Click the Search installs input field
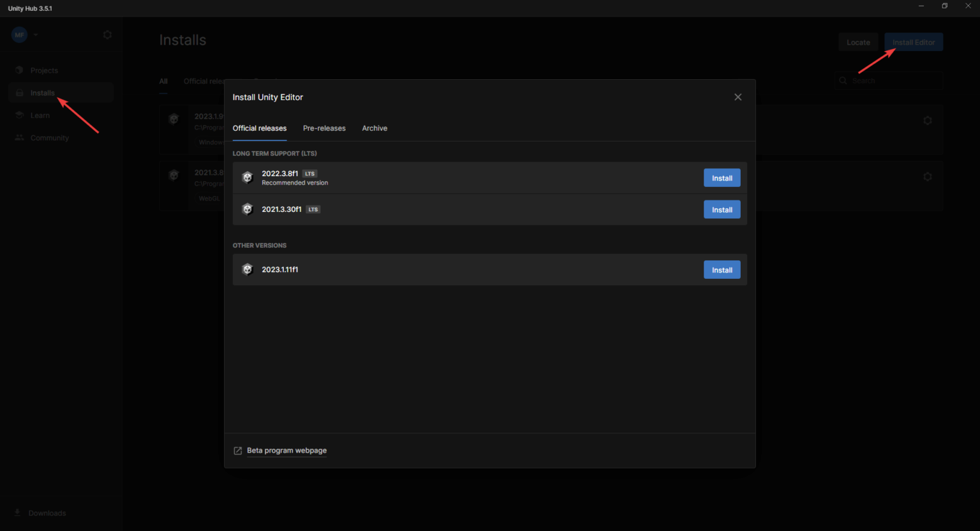This screenshot has width=980, height=531. click(893, 81)
